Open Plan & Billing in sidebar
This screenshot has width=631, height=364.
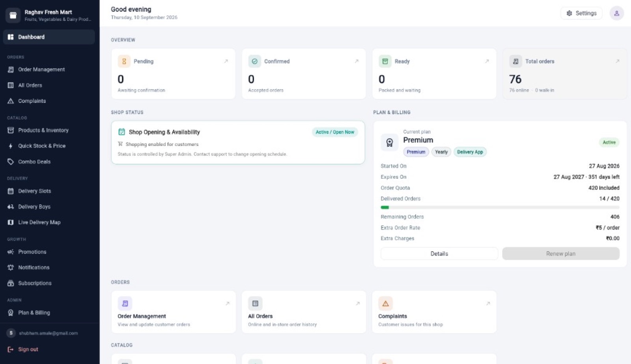(49, 313)
